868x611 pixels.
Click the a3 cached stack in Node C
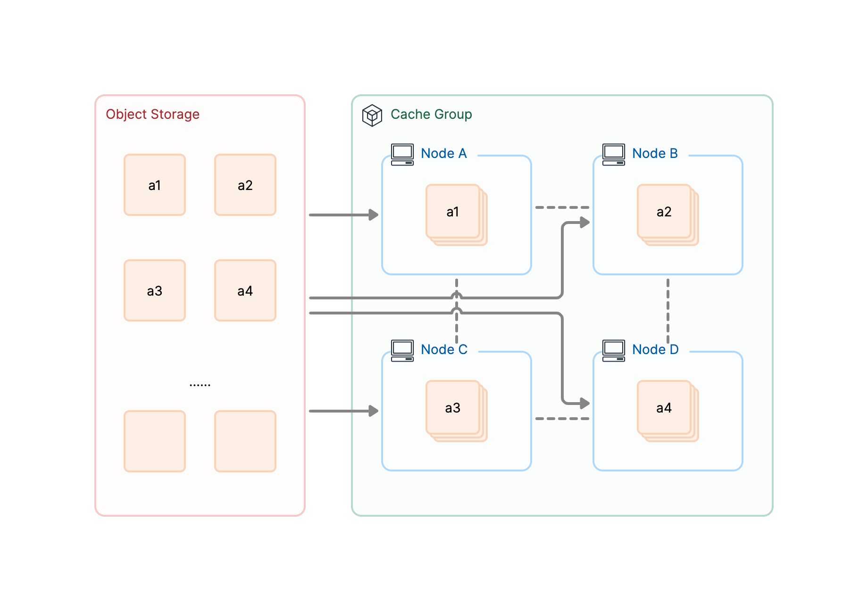(x=456, y=411)
